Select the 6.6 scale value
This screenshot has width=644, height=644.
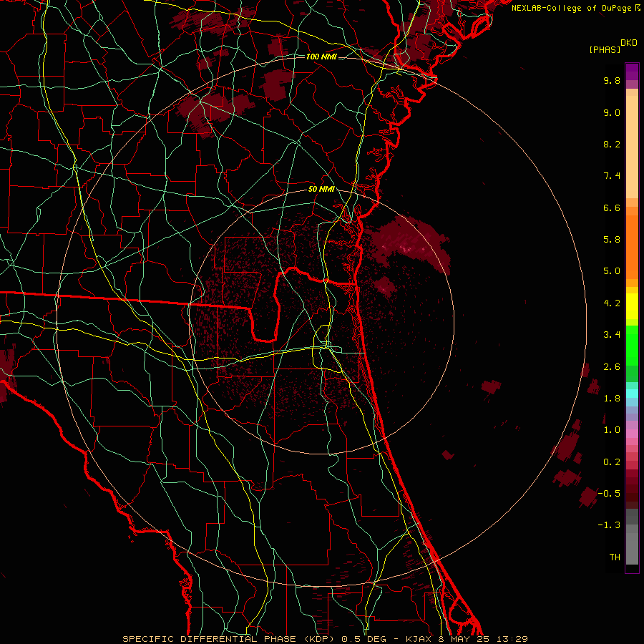(x=612, y=208)
